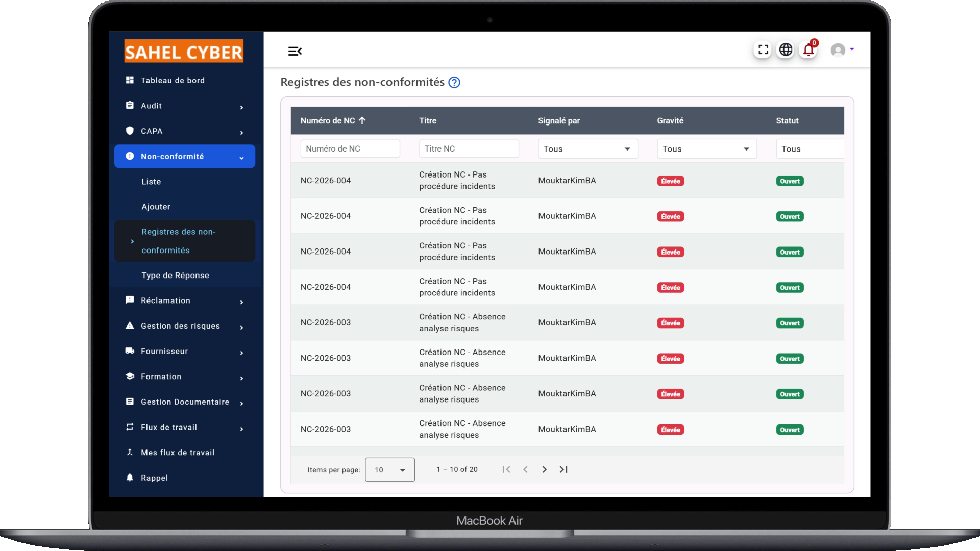
Task: Jump to the last page
Action: coord(563,469)
